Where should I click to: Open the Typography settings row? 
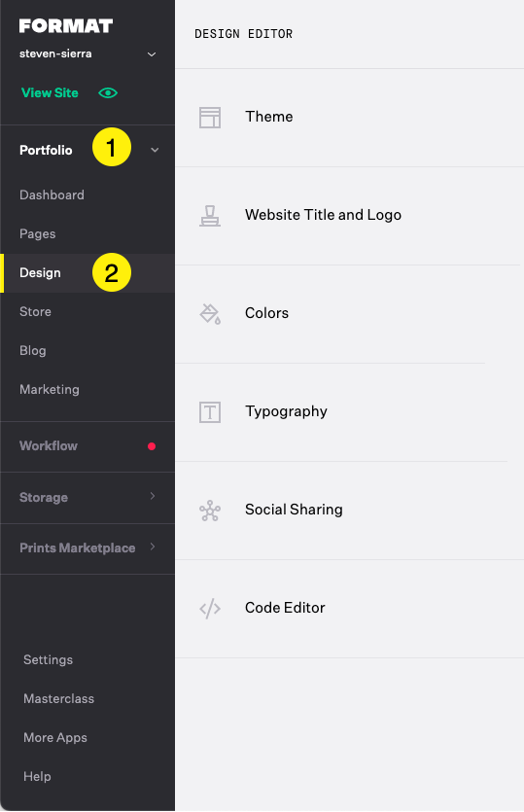tap(350, 412)
